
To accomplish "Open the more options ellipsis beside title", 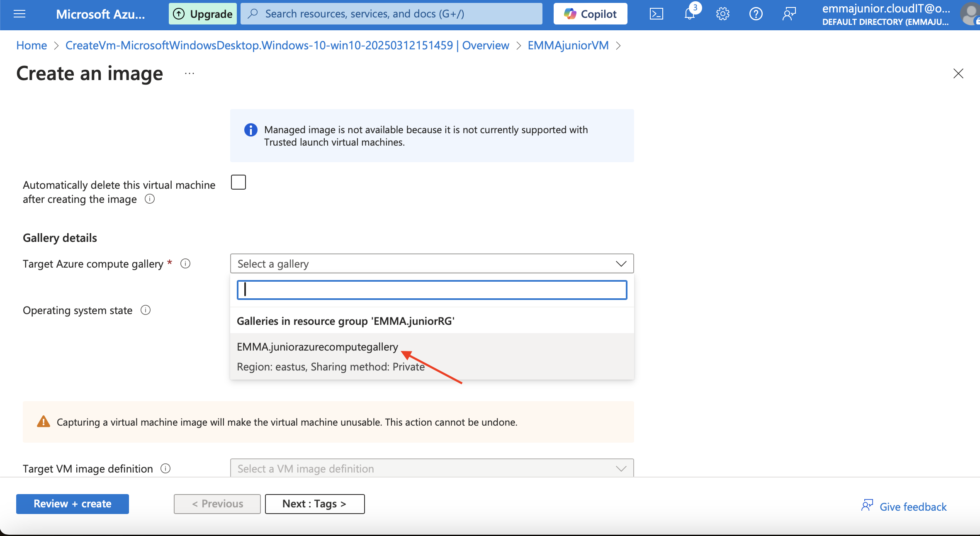I will pyautogui.click(x=190, y=73).
